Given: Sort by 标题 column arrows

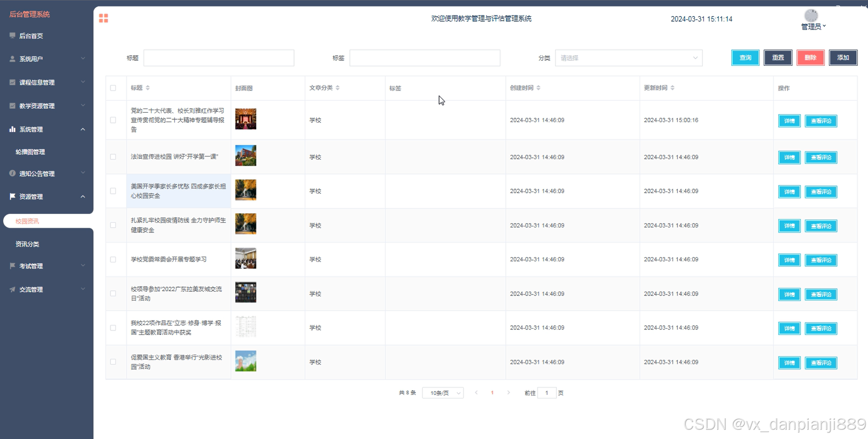Looking at the screenshot, I should (148, 88).
